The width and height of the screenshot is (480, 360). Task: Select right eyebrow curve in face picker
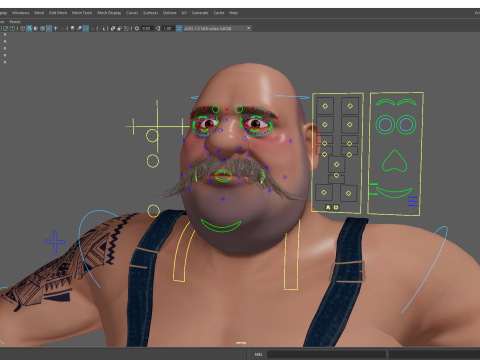407,102
